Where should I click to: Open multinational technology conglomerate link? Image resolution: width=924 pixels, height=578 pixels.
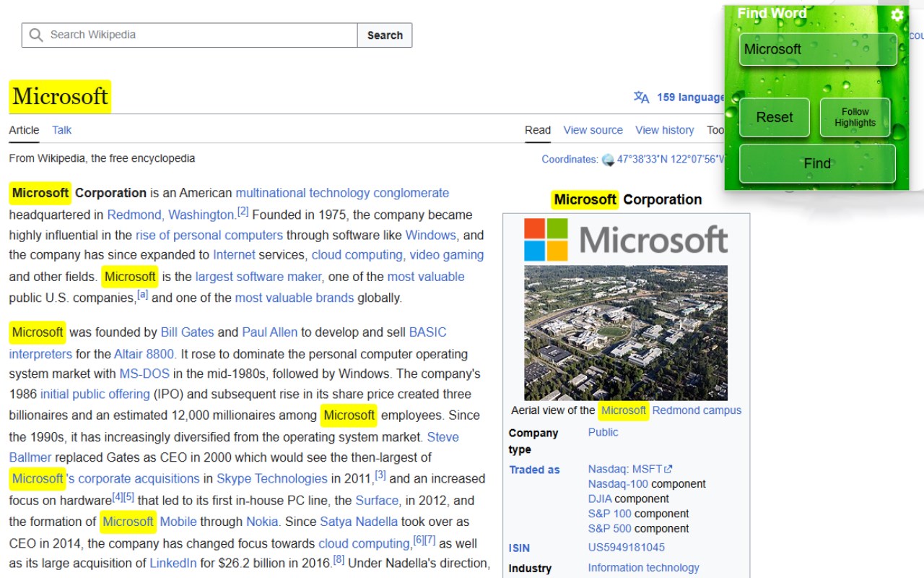point(342,193)
